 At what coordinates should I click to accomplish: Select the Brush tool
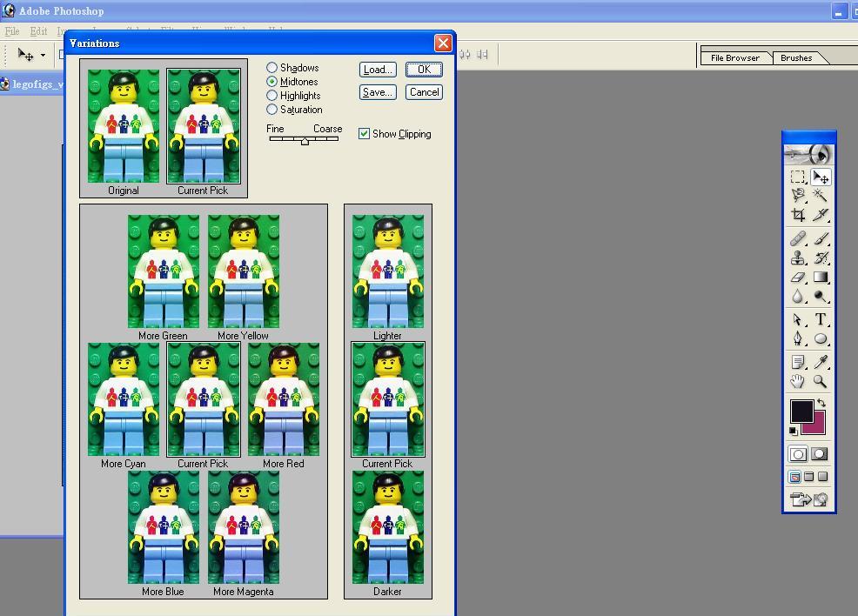pyautogui.click(x=820, y=238)
